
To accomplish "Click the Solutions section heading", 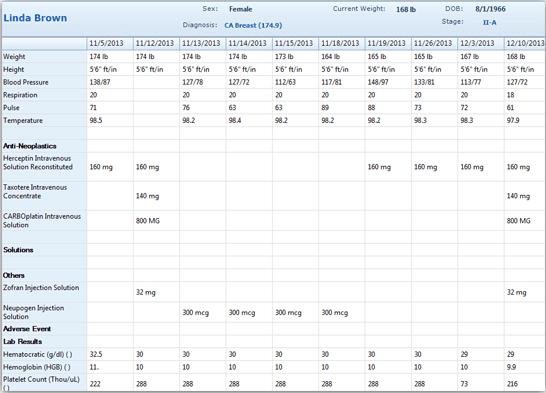I will (18, 250).
